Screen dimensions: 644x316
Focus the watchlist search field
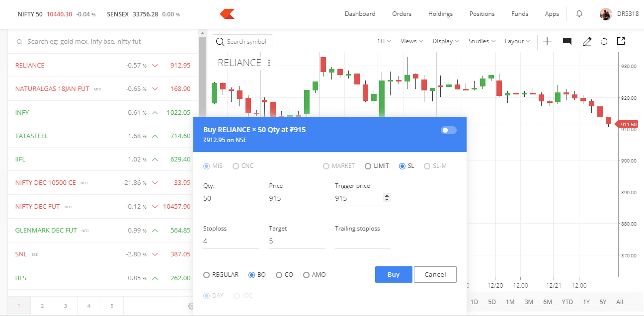pos(103,42)
